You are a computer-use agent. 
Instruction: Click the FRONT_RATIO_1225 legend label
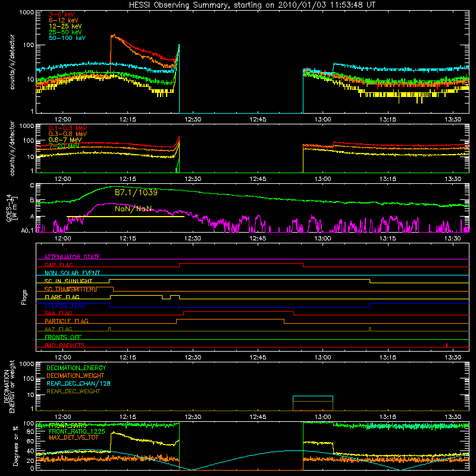pos(77,431)
